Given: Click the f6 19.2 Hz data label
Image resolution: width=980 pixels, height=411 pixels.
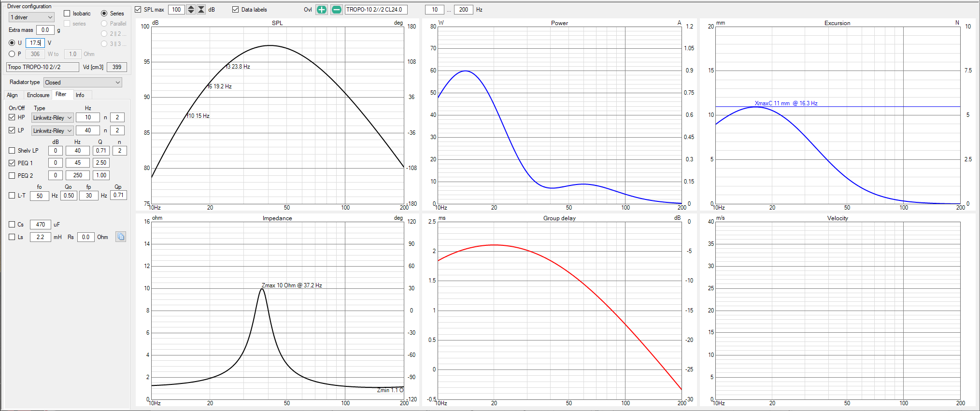Looking at the screenshot, I should (x=220, y=86).
